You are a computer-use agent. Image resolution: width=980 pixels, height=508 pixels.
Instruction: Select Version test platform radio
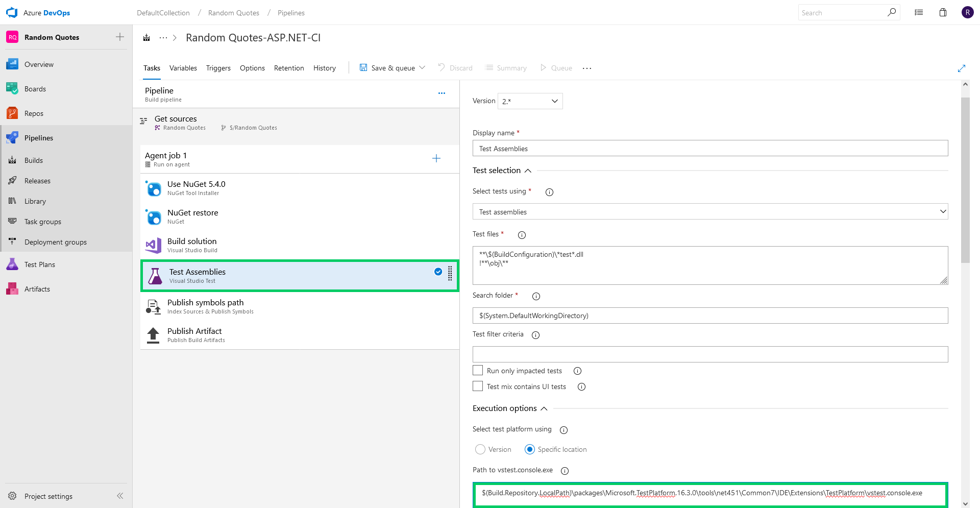click(x=480, y=449)
